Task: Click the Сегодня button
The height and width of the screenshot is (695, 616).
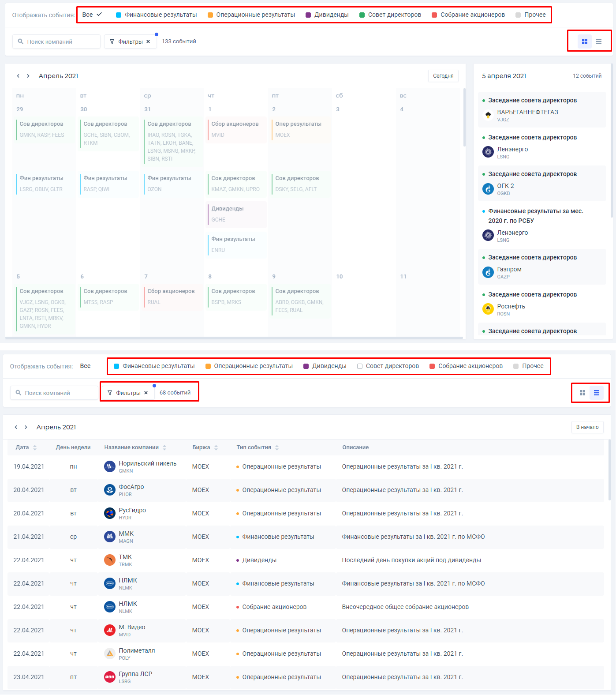Action: point(443,76)
